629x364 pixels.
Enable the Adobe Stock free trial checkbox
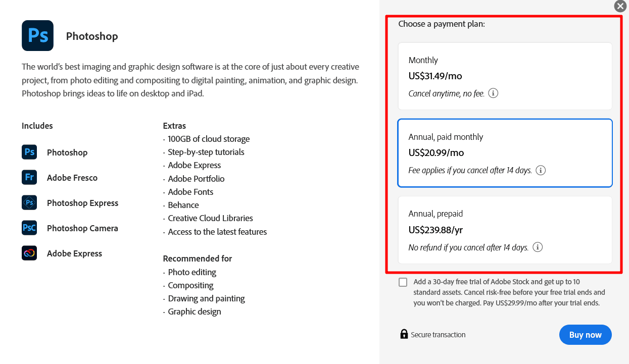click(x=403, y=282)
